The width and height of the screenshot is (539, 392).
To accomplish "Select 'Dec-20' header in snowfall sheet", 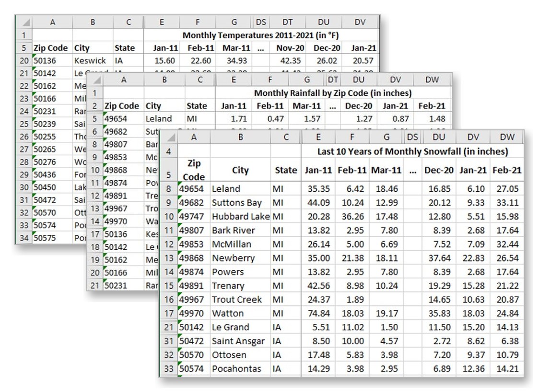I will point(439,170).
